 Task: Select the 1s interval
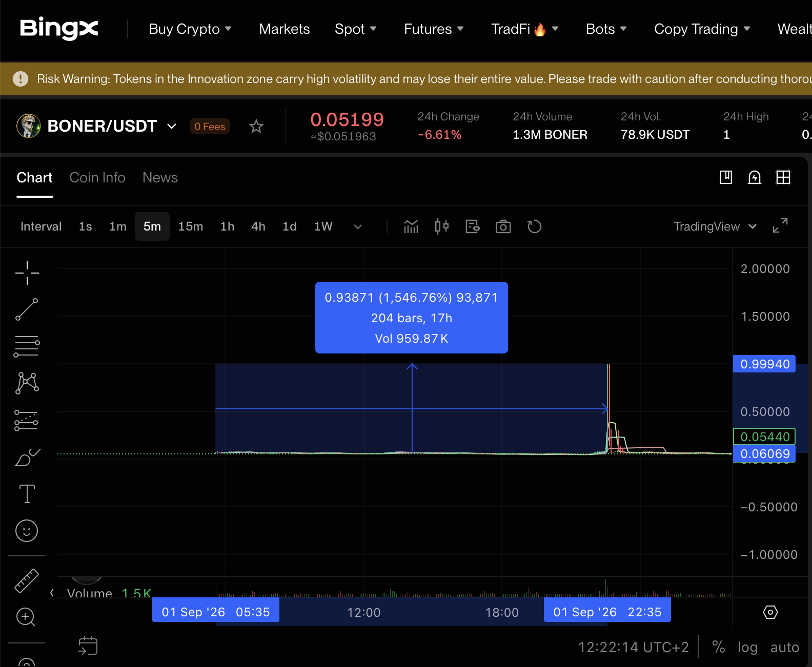click(x=86, y=226)
